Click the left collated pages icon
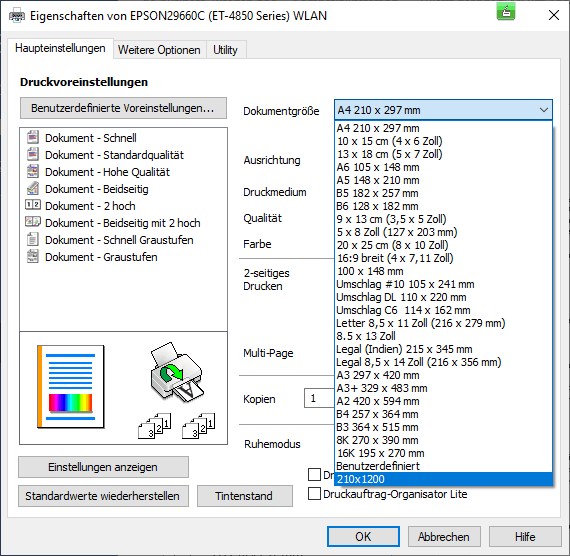Image resolution: width=570 pixels, height=556 pixels. (154, 426)
